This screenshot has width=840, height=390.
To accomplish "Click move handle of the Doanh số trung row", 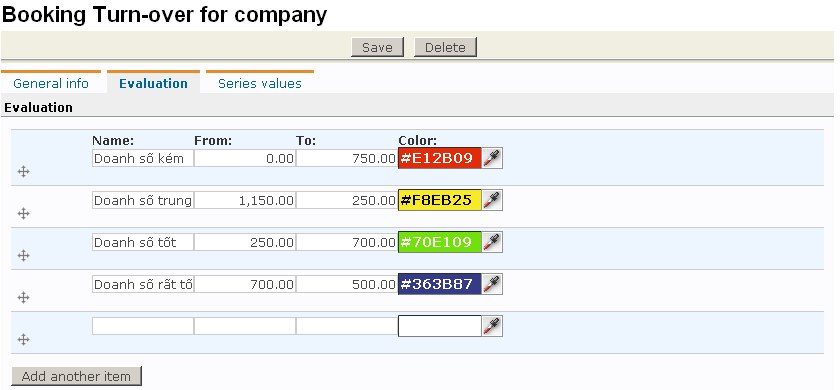I will click(x=23, y=214).
